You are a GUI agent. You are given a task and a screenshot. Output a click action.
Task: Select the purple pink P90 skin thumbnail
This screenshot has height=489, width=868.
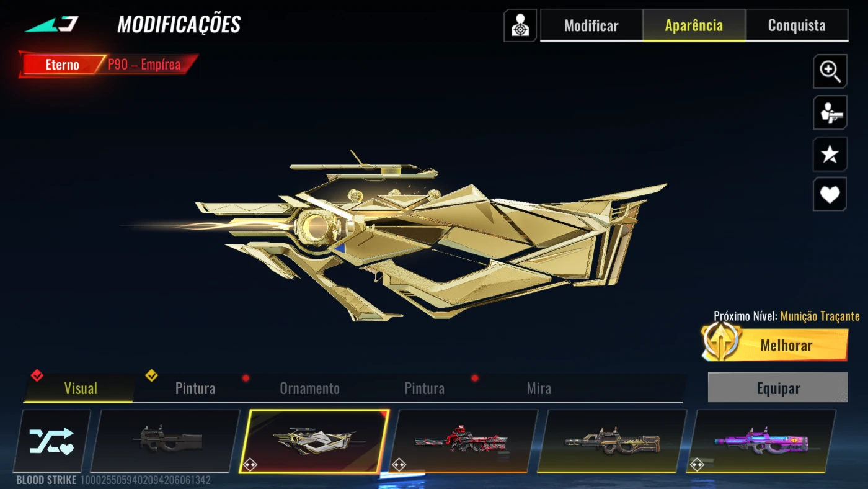(761, 441)
